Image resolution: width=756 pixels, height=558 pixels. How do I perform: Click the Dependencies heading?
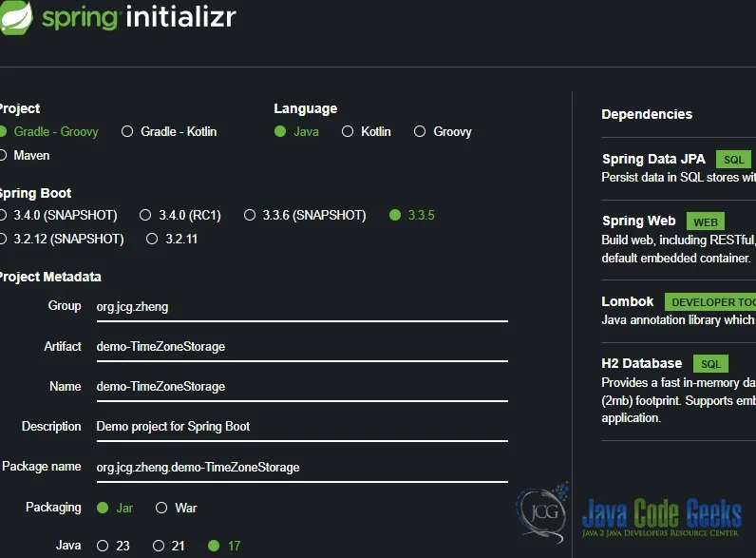647,114
